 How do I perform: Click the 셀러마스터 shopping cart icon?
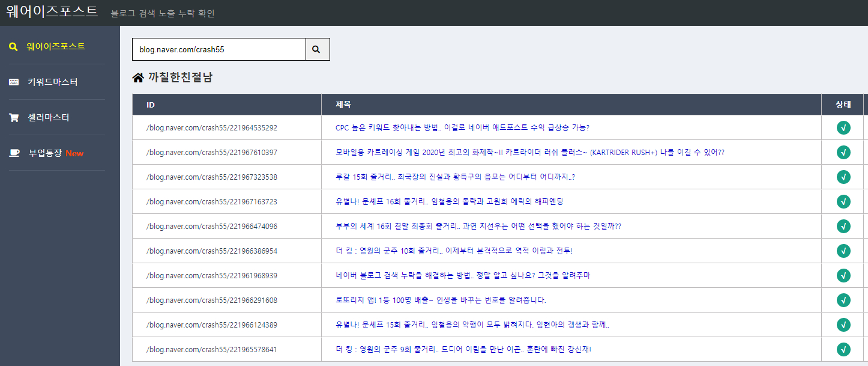click(x=14, y=118)
